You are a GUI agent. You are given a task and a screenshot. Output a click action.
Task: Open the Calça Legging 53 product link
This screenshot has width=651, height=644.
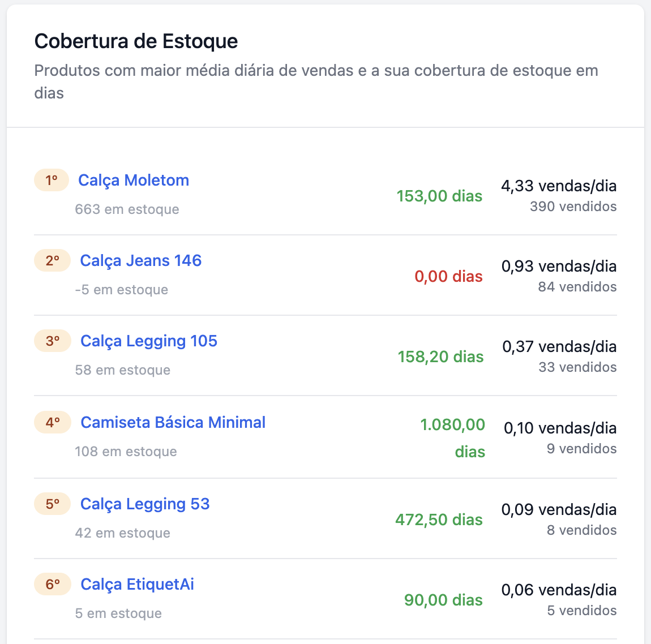(145, 504)
